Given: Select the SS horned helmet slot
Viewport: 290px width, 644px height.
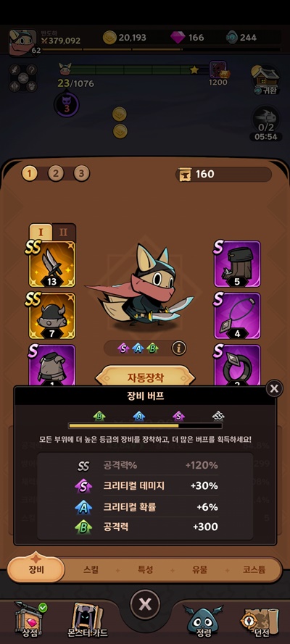Looking at the screenshot, I should click(52, 315).
